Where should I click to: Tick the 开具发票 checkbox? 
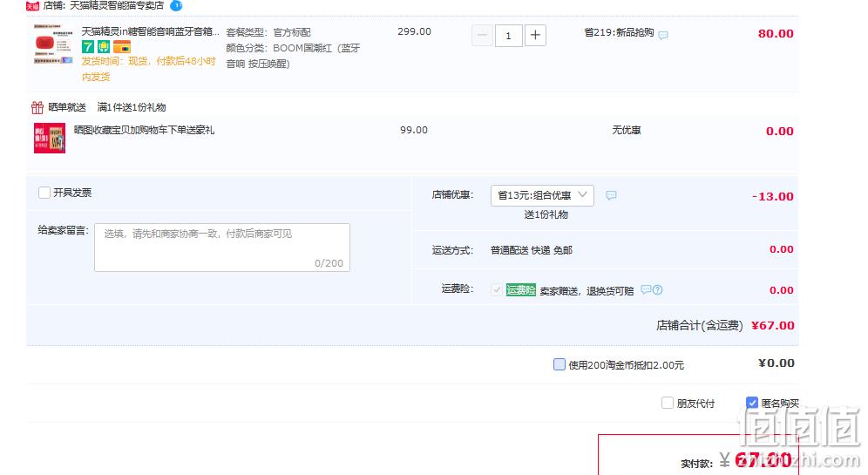point(44,193)
